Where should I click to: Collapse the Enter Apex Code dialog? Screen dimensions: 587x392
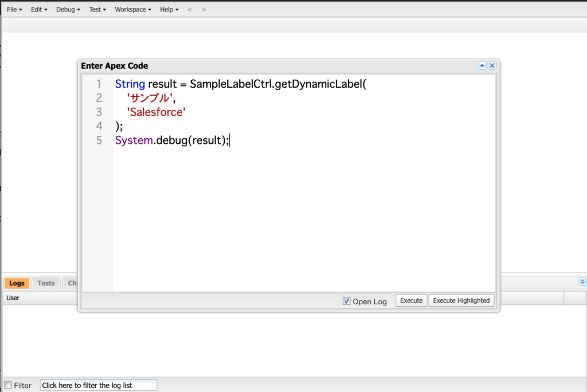482,66
